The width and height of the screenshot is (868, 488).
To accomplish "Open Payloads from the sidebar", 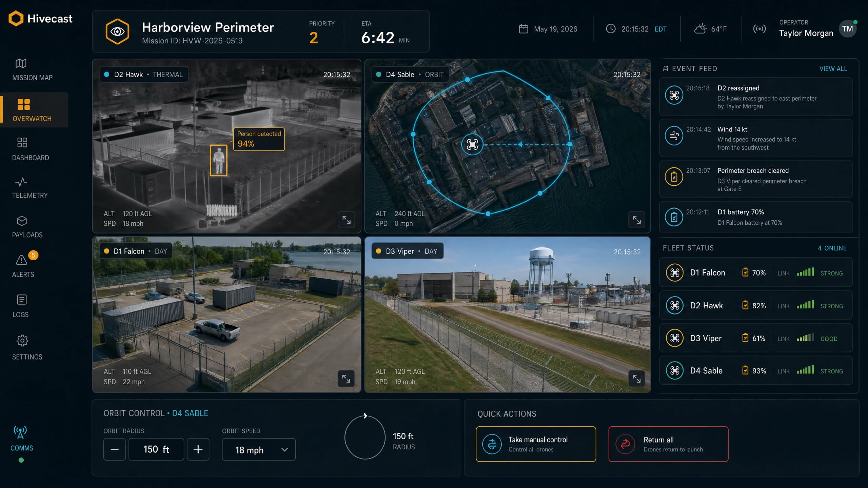I will [x=27, y=227].
